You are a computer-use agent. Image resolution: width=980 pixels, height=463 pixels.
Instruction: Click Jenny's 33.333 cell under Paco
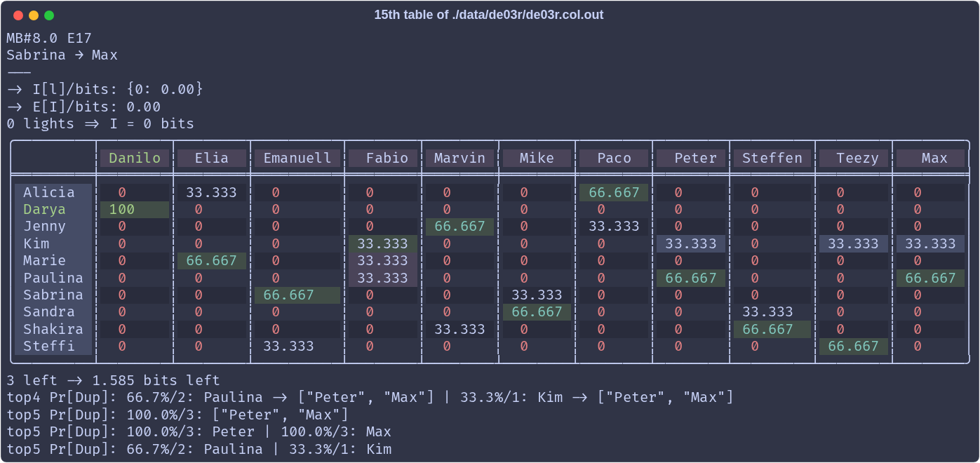(x=614, y=227)
